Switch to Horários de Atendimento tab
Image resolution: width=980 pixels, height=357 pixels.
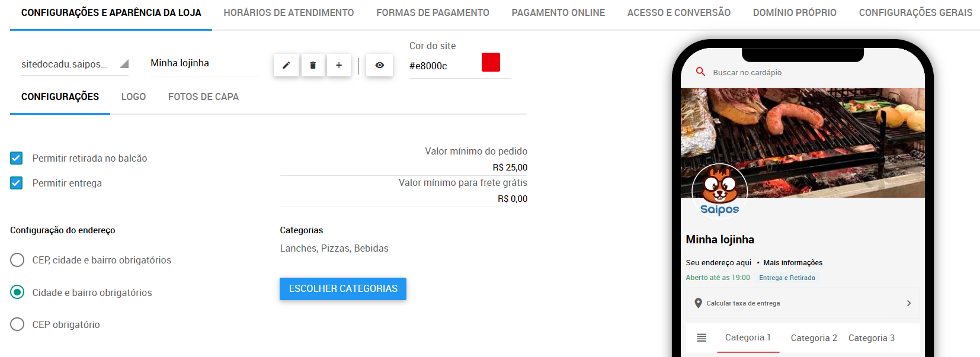[289, 12]
